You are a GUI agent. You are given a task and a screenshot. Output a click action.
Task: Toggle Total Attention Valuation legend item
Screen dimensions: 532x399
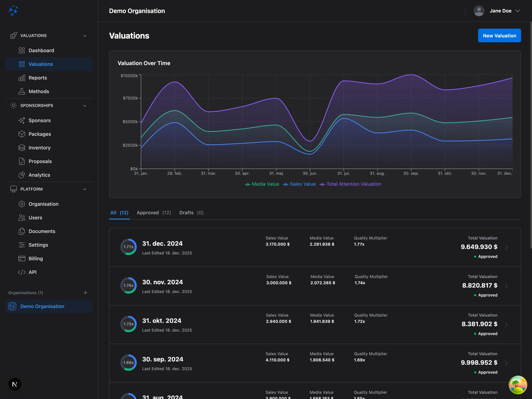350,184
